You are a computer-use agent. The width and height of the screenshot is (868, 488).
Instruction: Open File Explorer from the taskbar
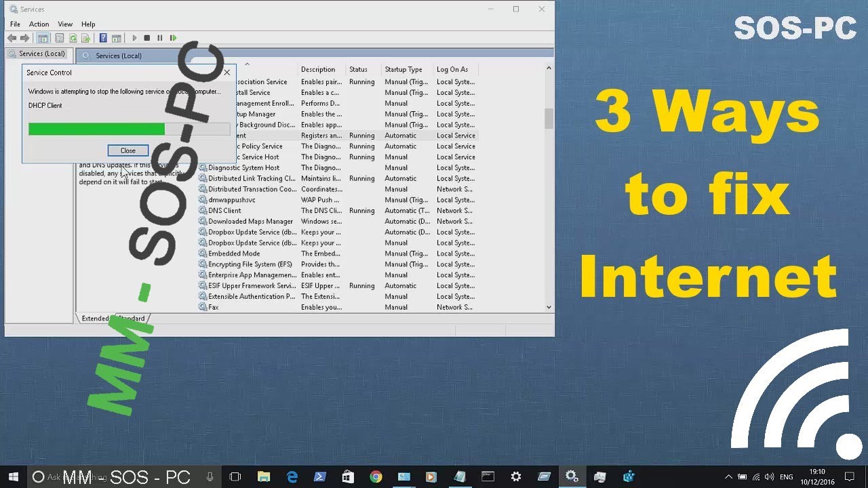(263, 476)
